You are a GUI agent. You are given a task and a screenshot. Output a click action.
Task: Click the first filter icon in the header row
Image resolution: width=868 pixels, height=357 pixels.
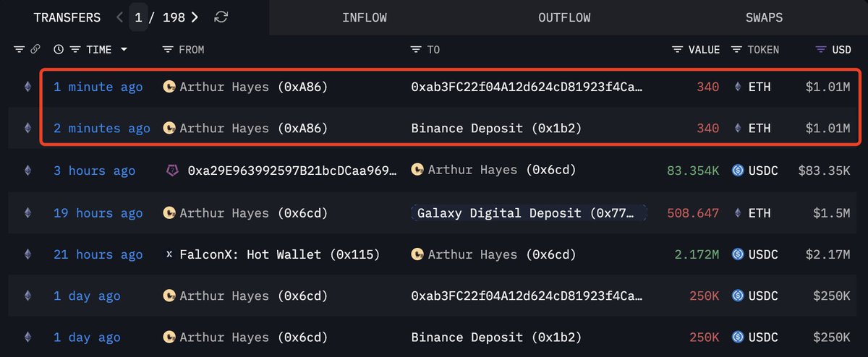point(19,50)
